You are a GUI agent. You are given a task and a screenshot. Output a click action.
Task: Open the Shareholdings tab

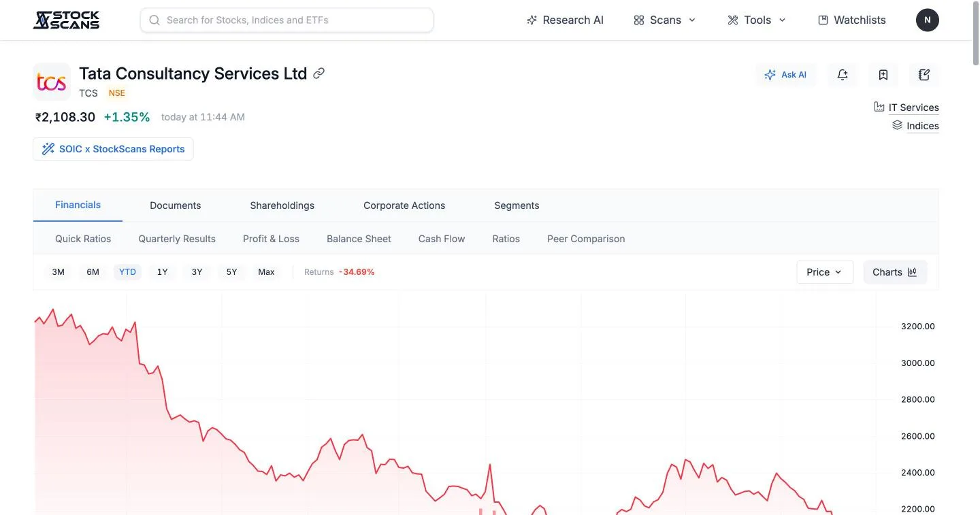tap(282, 205)
